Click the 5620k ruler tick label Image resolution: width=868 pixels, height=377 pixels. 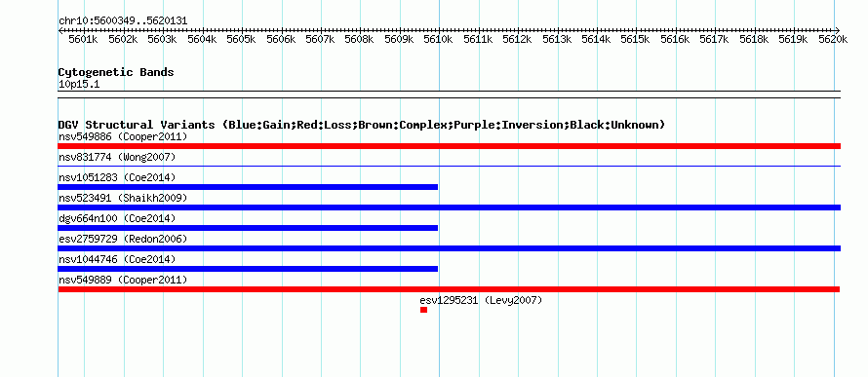(833, 40)
